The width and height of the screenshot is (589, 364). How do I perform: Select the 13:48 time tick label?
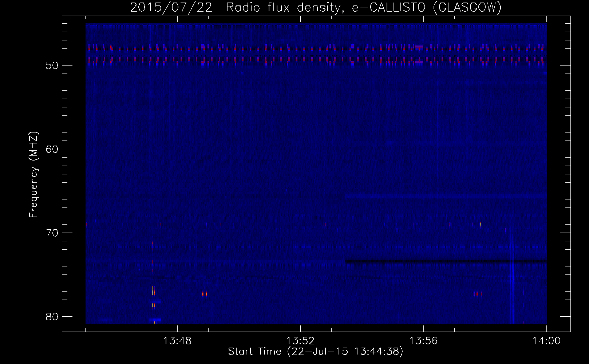(x=177, y=341)
